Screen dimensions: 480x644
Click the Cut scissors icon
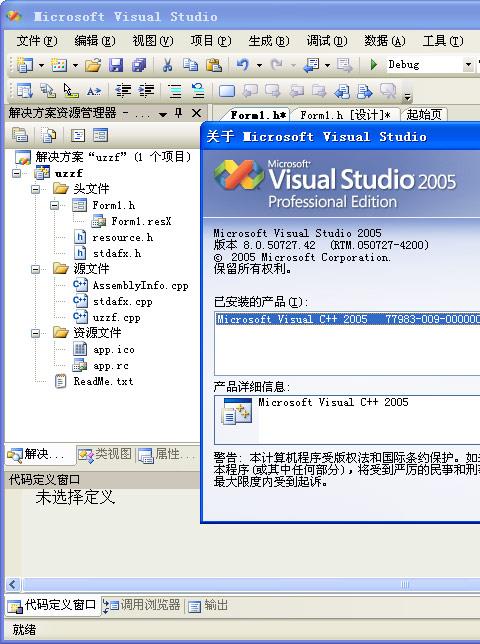pyautogui.click(x=167, y=65)
